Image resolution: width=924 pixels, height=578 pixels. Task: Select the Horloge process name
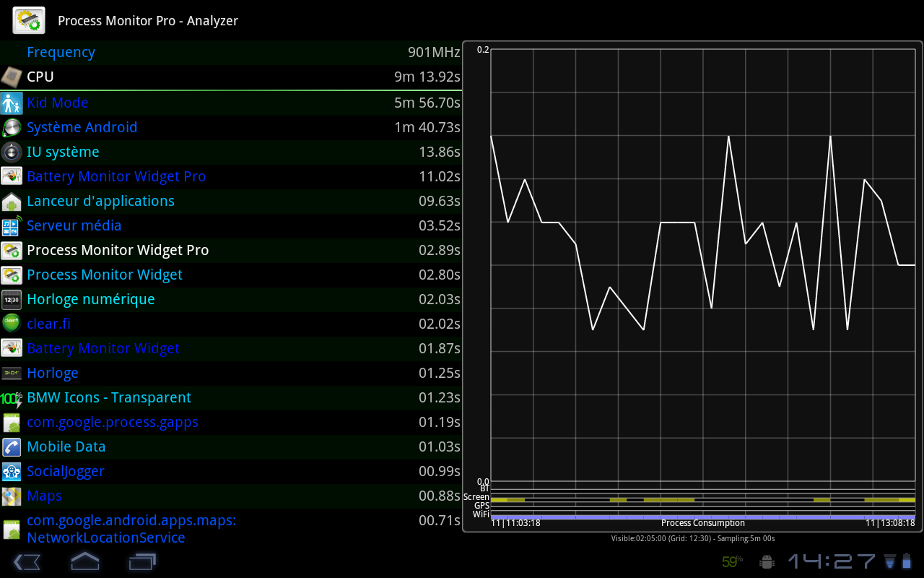point(53,373)
